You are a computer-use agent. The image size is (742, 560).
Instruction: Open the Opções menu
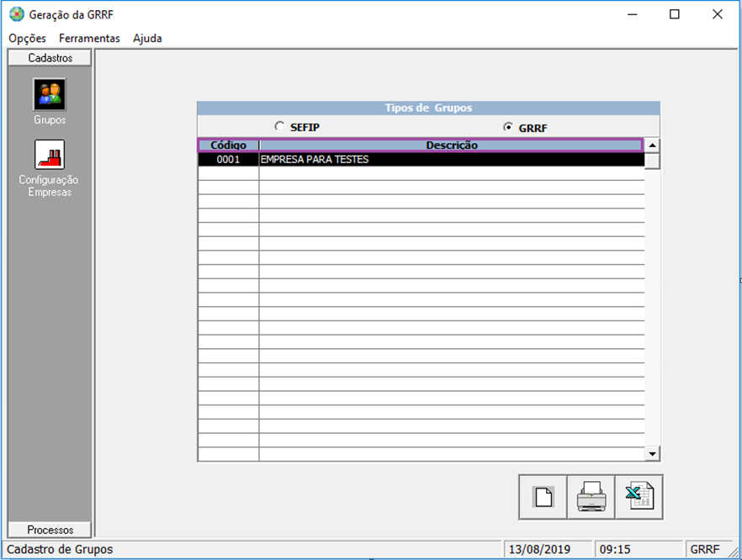click(28, 39)
